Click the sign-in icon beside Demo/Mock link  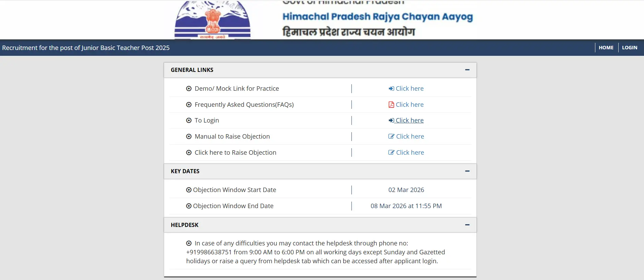(x=391, y=89)
